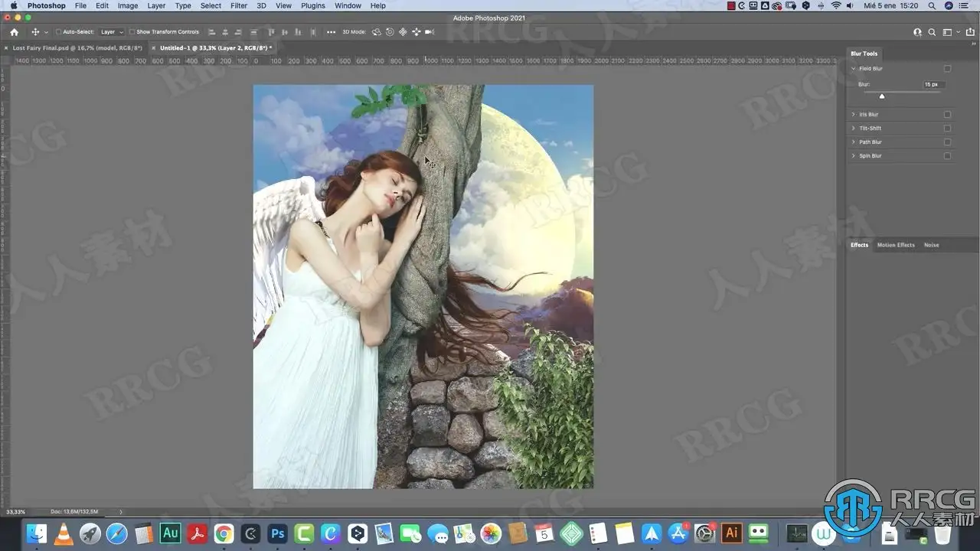Open the workspace layout switcher icon

coord(947,32)
